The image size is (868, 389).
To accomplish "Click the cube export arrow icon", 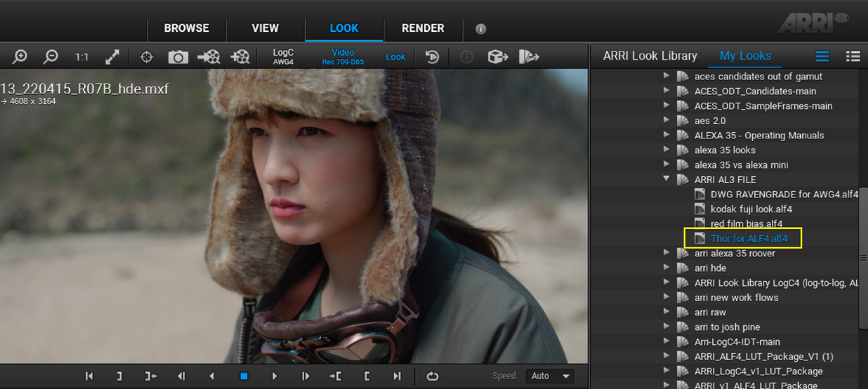I will [x=498, y=57].
